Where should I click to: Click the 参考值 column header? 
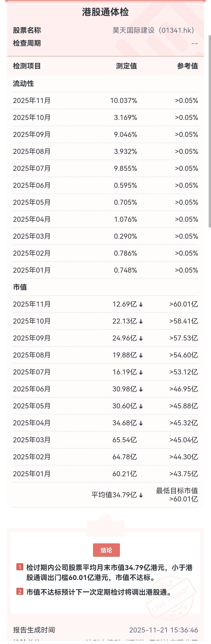click(188, 66)
